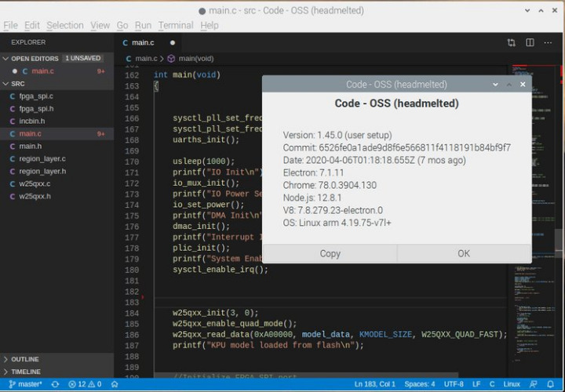565x392 pixels.
Task: Click Ln 183, Col 1 in status bar
Action: 375,384
